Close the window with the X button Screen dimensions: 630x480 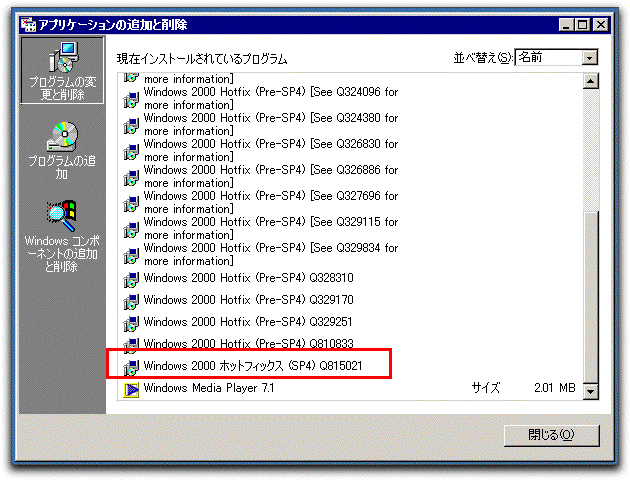click(x=601, y=25)
